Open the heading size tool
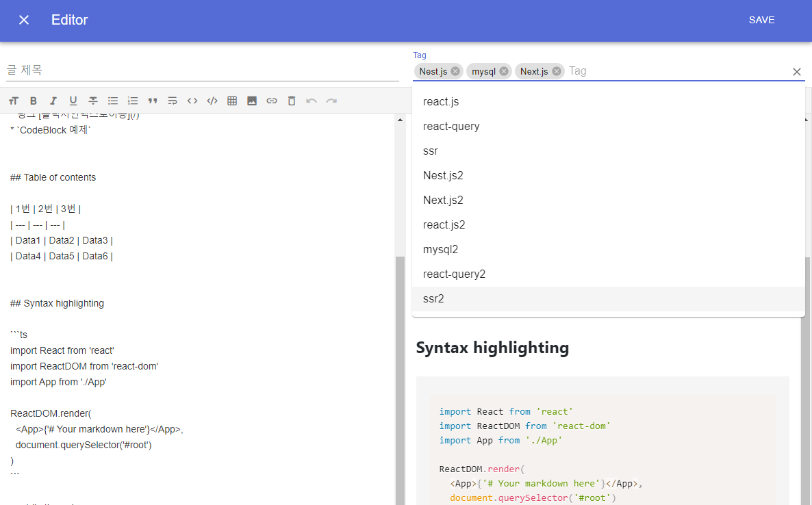This screenshot has height=505, width=812. click(x=14, y=101)
